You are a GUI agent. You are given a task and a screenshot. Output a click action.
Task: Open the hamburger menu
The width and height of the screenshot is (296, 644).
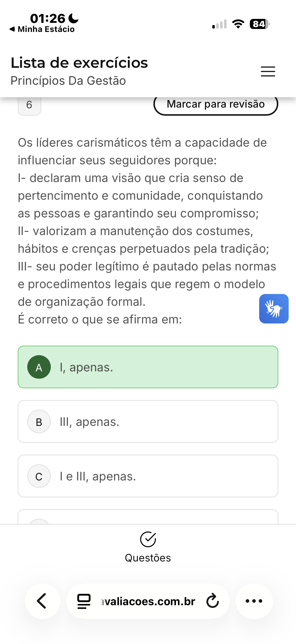click(x=268, y=71)
